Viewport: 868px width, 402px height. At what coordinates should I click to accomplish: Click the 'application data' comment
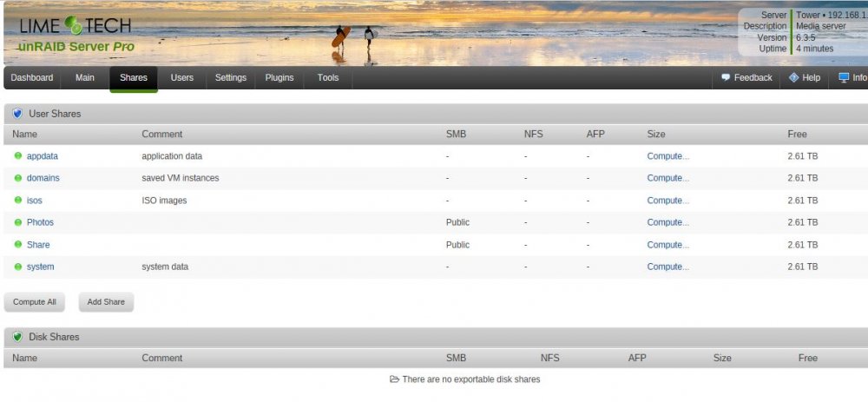pos(172,156)
